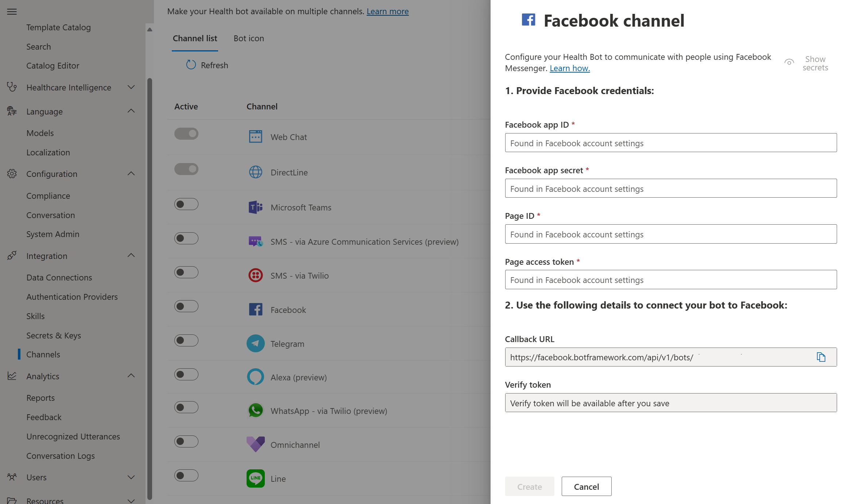This screenshot has width=844, height=504.
Task: Click the Telegram icon
Action: pyautogui.click(x=255, y=344)
